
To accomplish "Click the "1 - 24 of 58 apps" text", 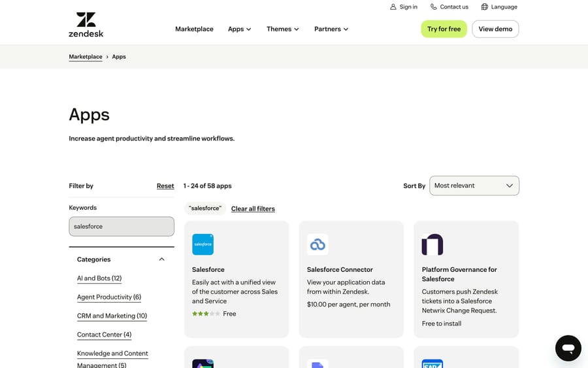I will click(x=207, y=186).
